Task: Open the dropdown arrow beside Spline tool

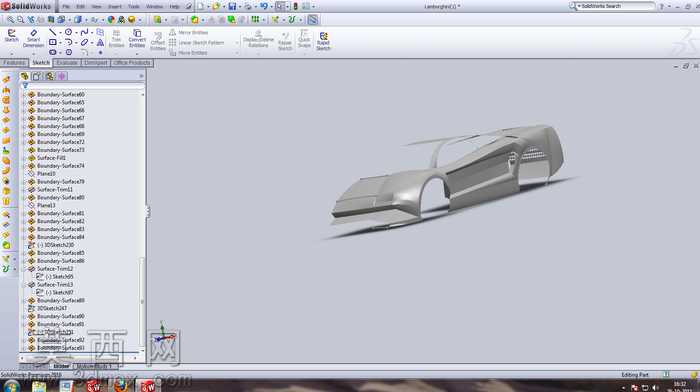Action: [x=92, y=33]
